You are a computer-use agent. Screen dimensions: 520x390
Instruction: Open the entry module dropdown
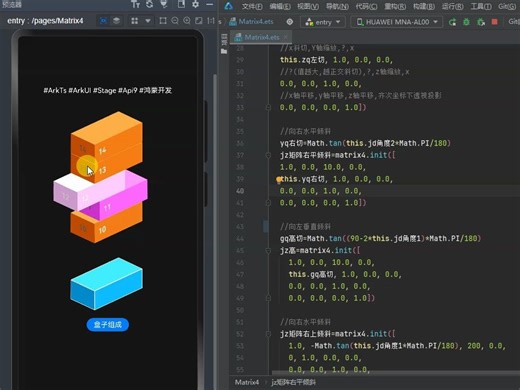[x=323, y=22]
